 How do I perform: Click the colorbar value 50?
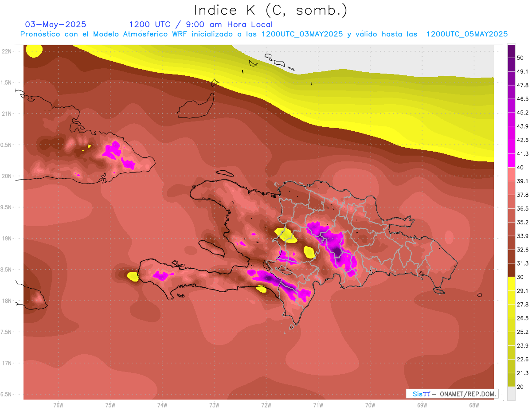click(520, 58)
